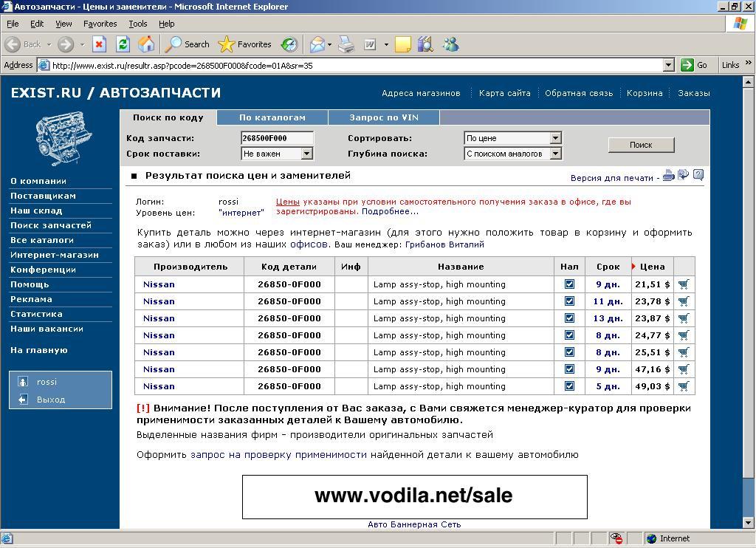
Task: Expand the address bar URL history dropdown
Action: [668, 65]
